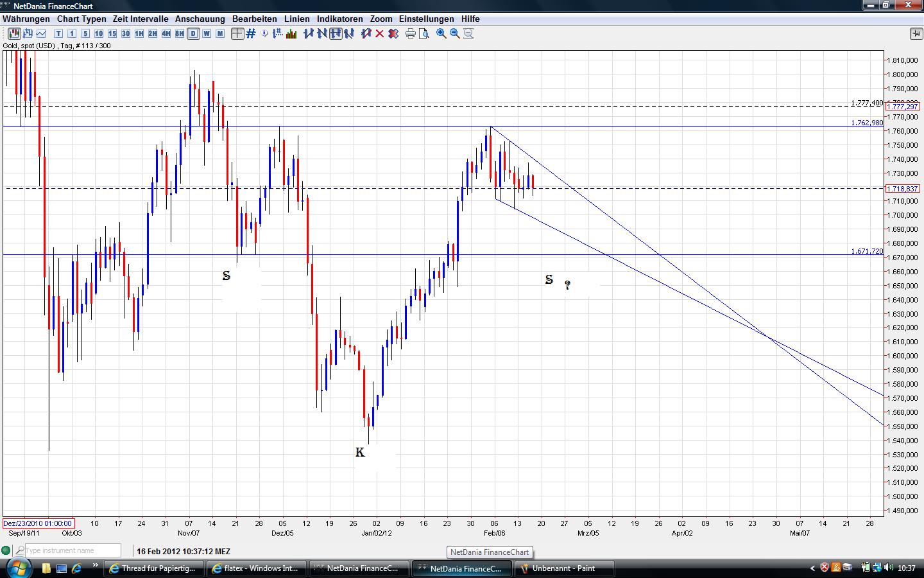
Task: Open indicators bar-chart icon in toolbar
Action: pos(291,33)
